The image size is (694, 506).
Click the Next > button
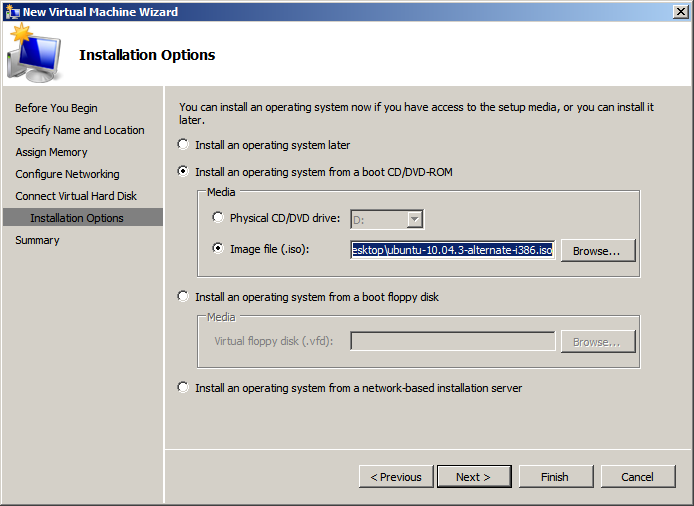tap(473, 477)
